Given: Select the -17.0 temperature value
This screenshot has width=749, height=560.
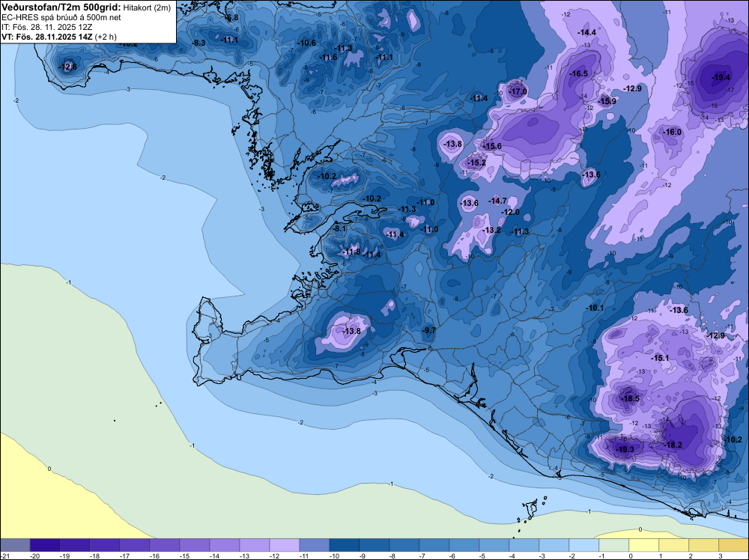Looking at the screenshot, I should [x=518, y=91].
